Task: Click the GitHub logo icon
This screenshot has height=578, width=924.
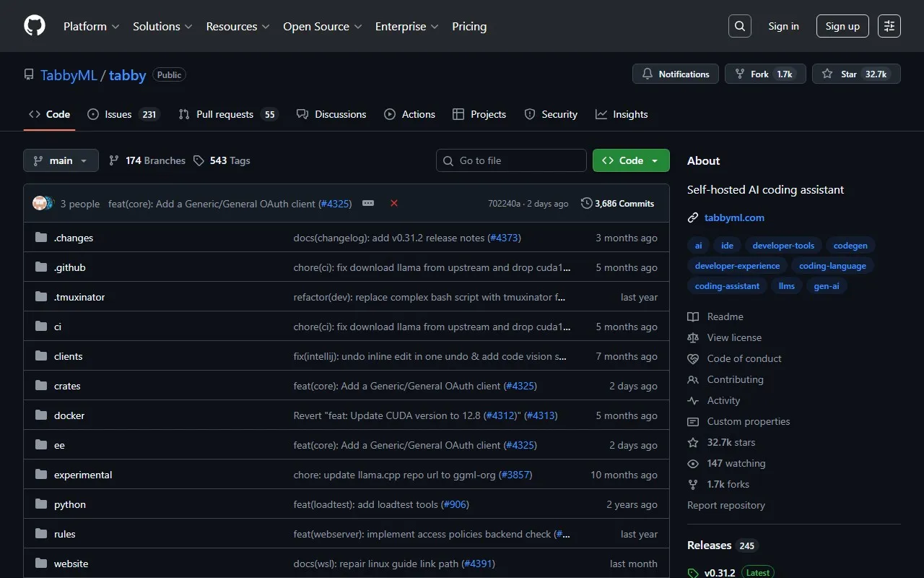Action: pos(35,26)
